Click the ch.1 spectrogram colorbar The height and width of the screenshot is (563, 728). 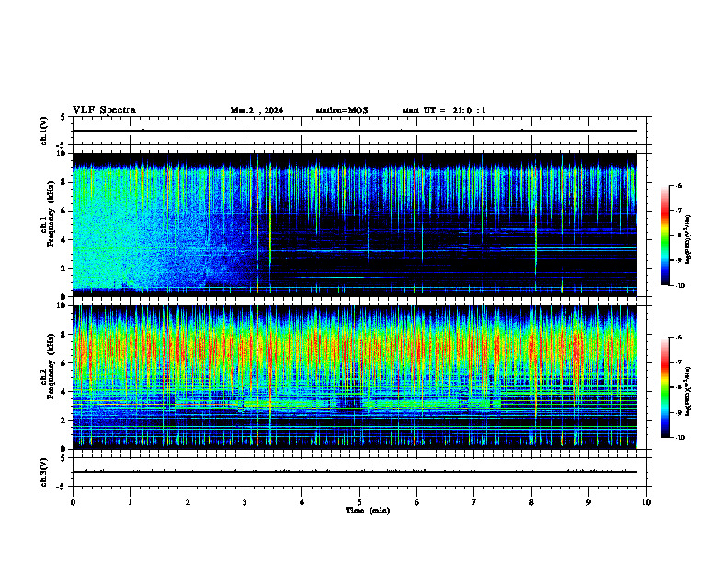[x=665, y=236]
